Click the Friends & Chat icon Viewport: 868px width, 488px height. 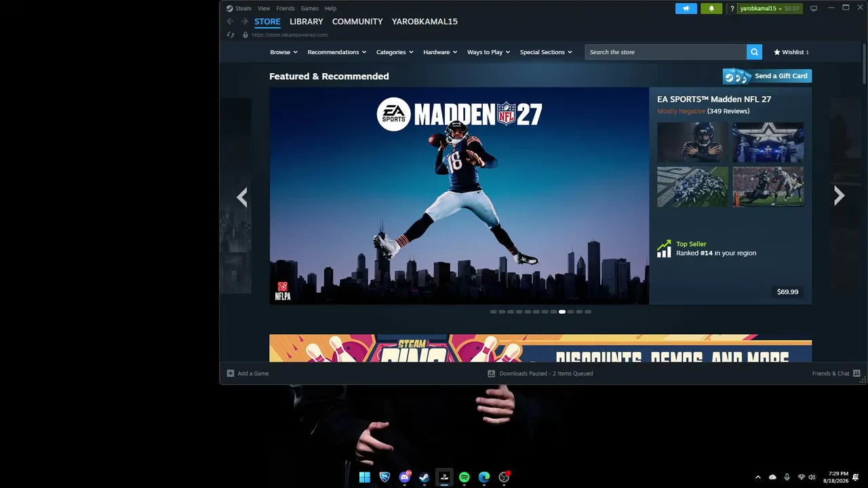click(x=856, y=373)
